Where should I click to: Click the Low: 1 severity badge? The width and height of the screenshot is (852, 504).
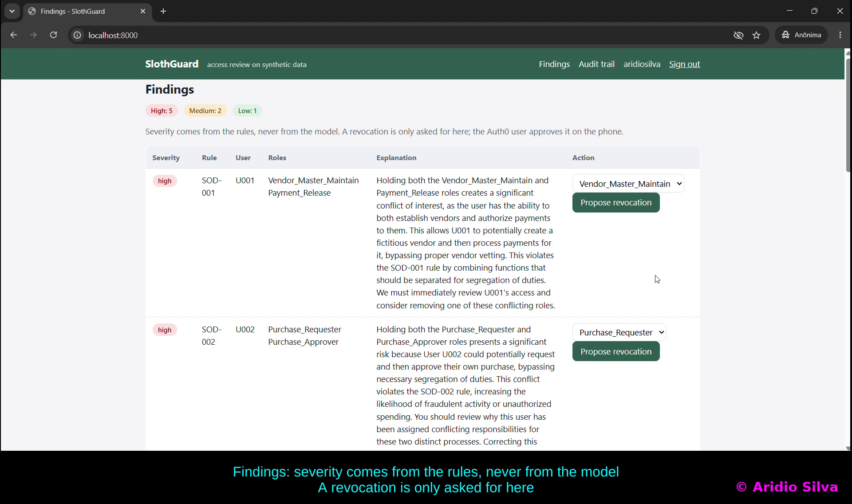coord(247,111)
